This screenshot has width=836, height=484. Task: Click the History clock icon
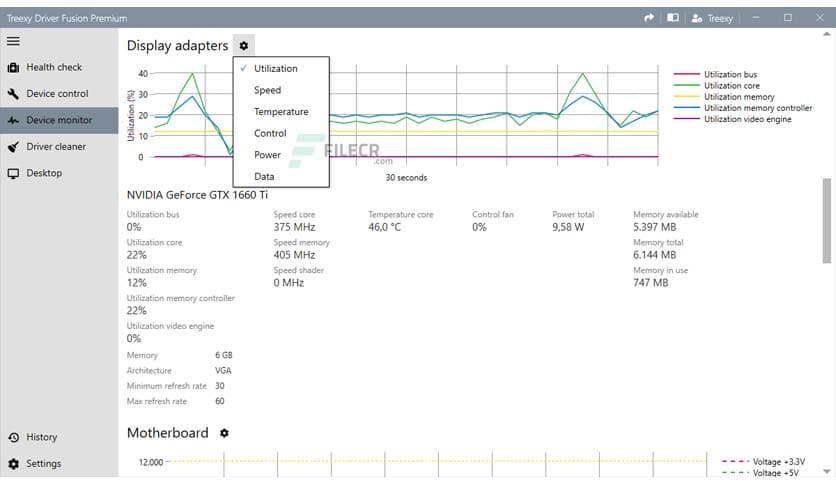(x=13, y=437)
